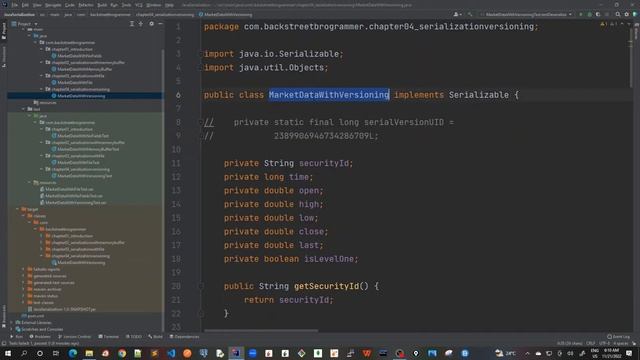Click the CRLF line separator in status bar
Screen dimensions: 640x360
(x=591, y=344)
